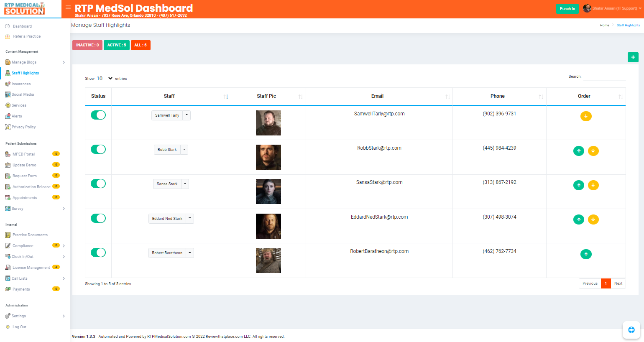The image size is (644, 342).
Task: Open the Samwell Tarly dropdown caret
Action: point(187,115)
